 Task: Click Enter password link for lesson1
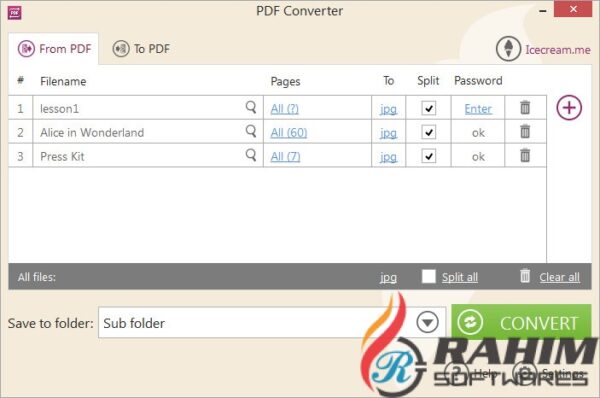click(x=478, y=109)
